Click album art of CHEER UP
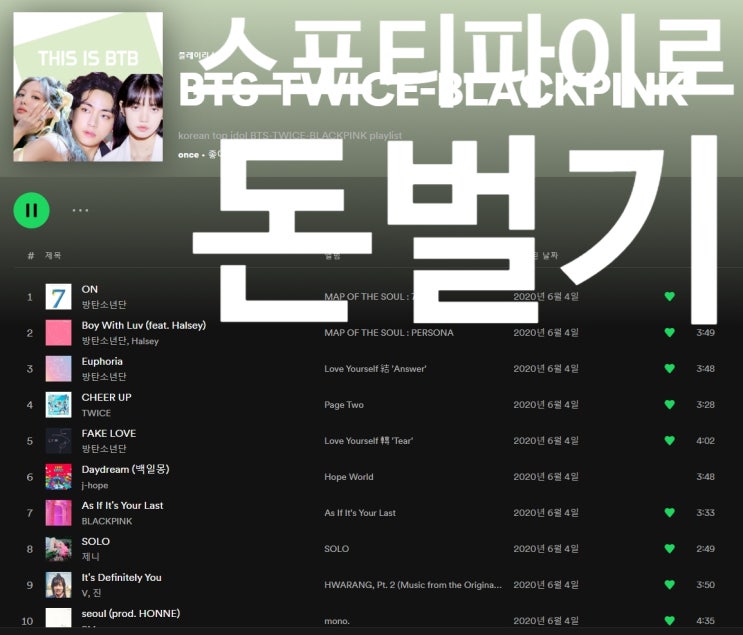The height and width of the screenshot is (635, 743). (x=58, y=405)
